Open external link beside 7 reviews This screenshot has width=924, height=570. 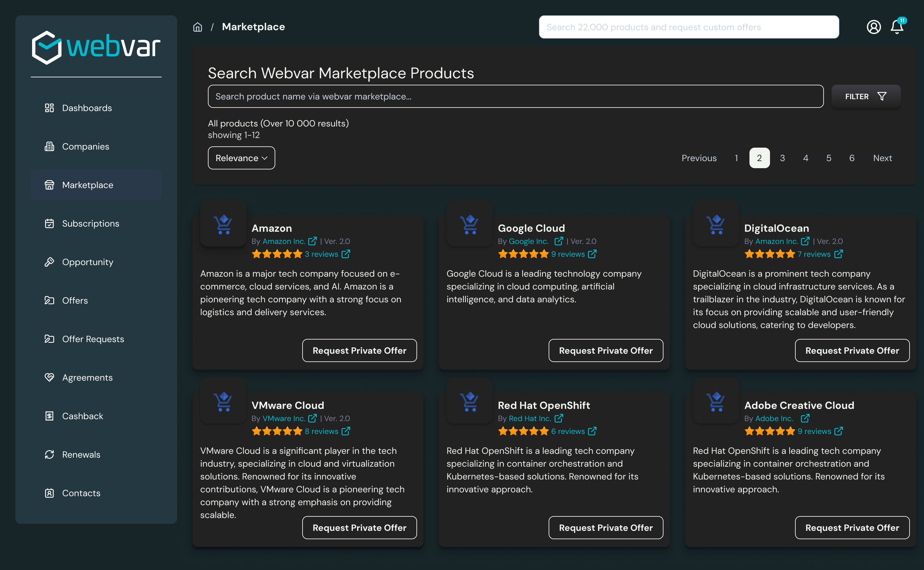tap(838, 254)
